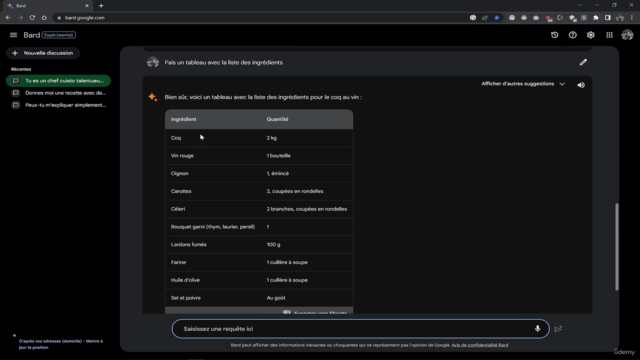The height and width of the screenshot is (360, 640).
Task: Click the Bard logo title
Action: (31, 35)
